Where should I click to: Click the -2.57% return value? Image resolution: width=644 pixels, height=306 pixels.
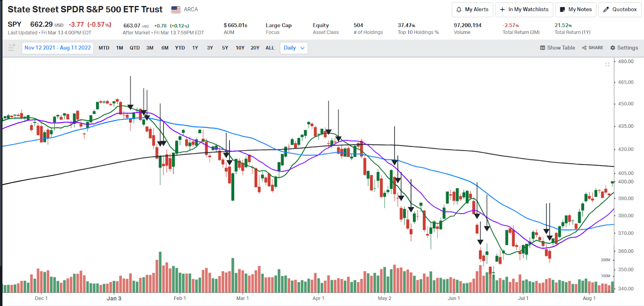tap(511, 25)
